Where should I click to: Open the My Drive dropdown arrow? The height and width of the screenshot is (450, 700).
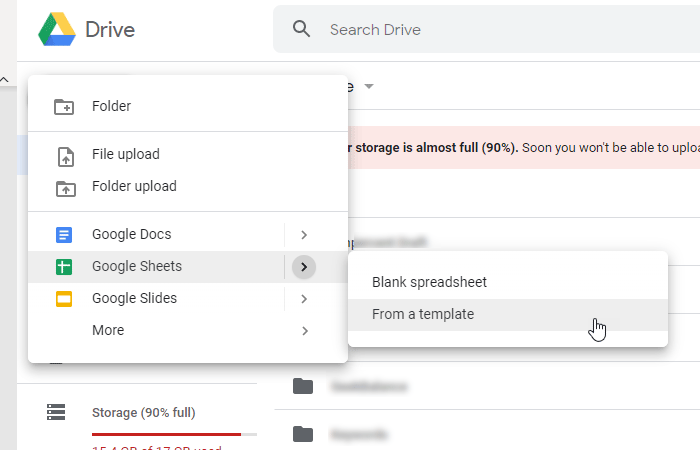(x=369, y=87)
